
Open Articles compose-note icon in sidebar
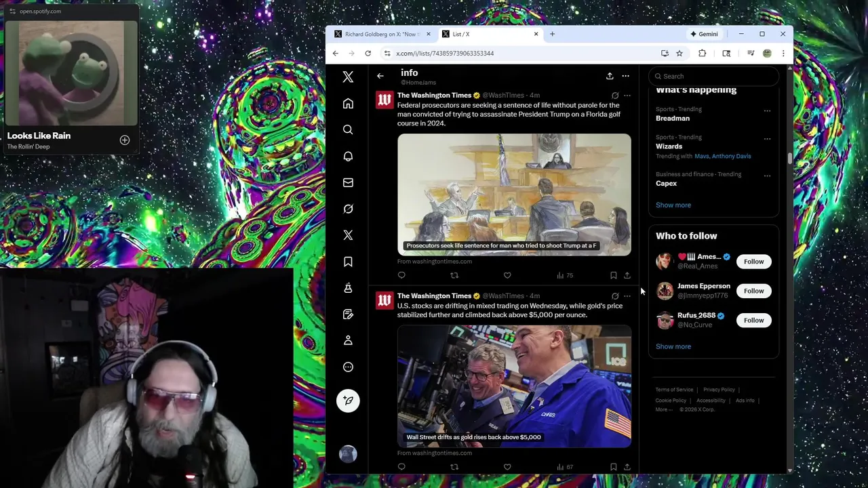click(x=348, y=314)
